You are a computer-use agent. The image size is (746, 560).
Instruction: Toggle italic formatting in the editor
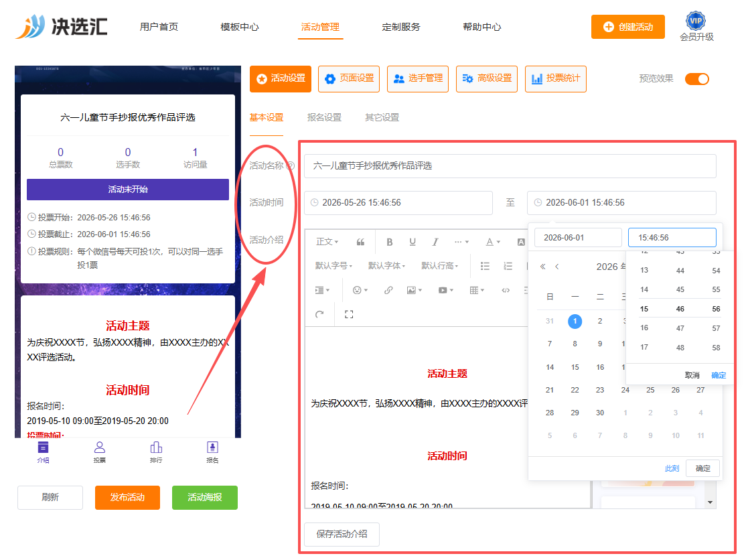tap(435, 242)
